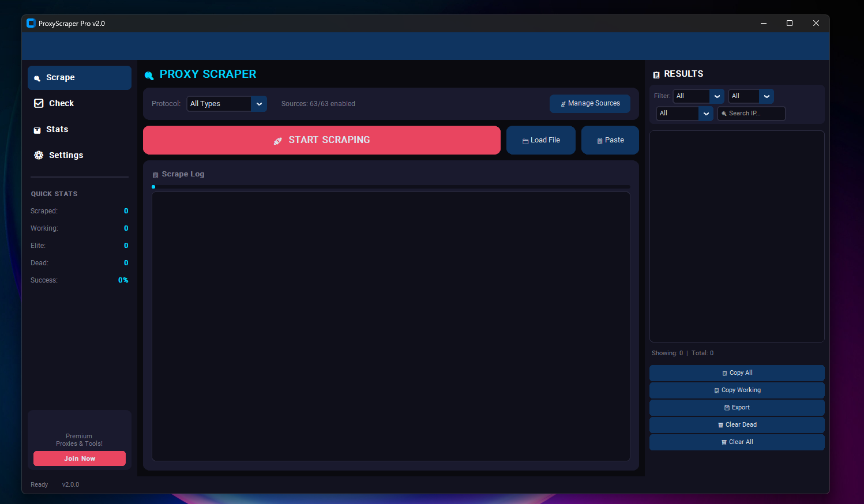Navigate to the Stats section
The image size is (864, 504).
(x=58, y=129)
